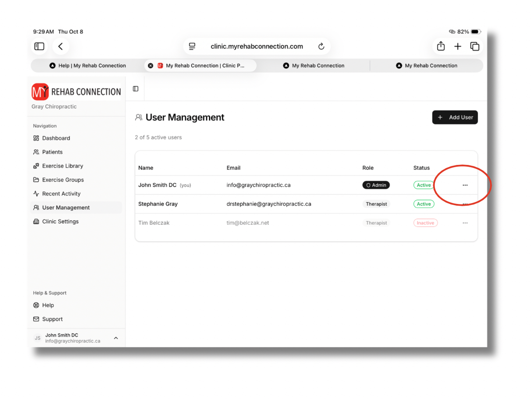Open Recent Activity in navigation
Screen dimensions: 532x399
pyautogui.click(x=76, y=193)
